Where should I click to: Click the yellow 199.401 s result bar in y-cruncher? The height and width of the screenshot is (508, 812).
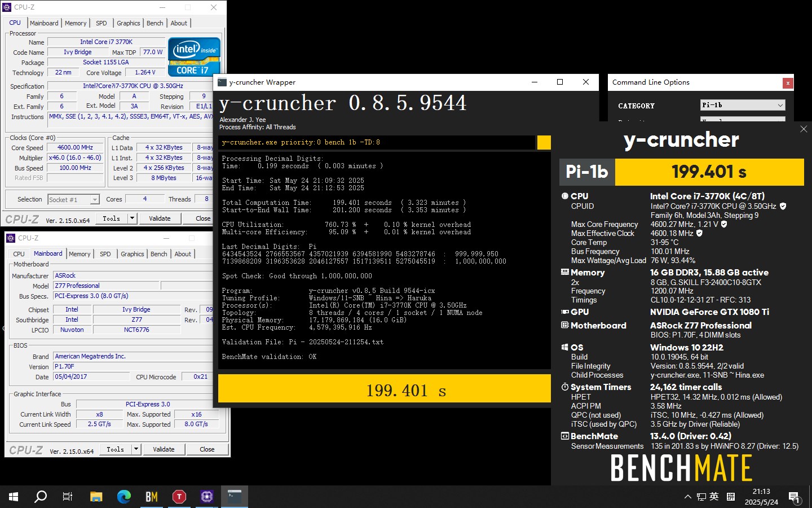(385, 388)
